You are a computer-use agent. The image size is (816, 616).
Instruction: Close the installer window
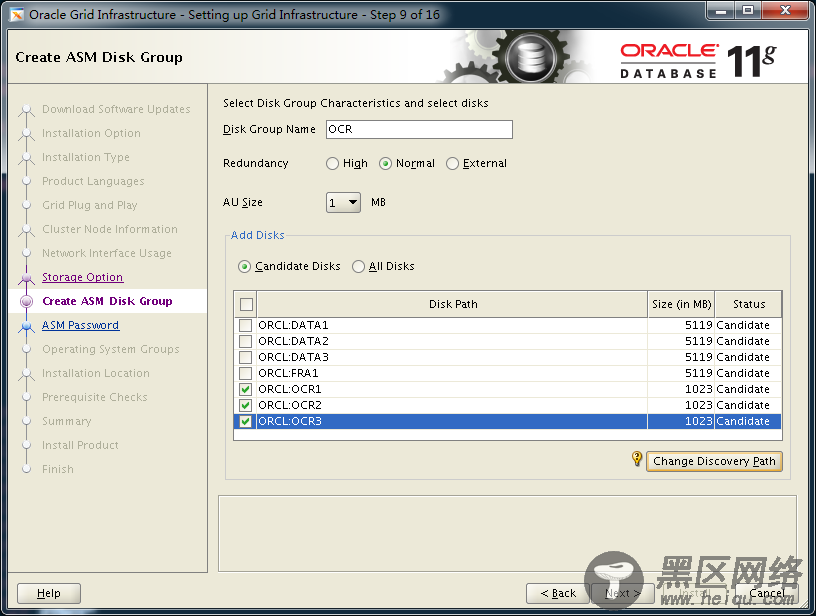(786, 10)
